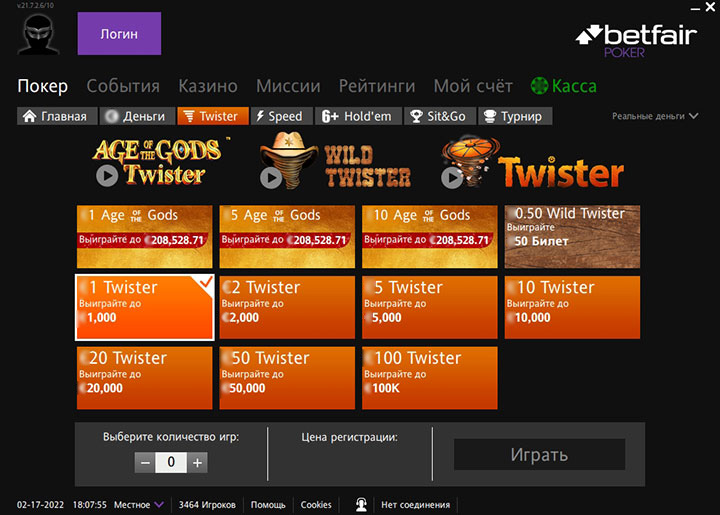Click the Главная house icon
This screenshot has width=720, height=515.
(x=29, y=116)
